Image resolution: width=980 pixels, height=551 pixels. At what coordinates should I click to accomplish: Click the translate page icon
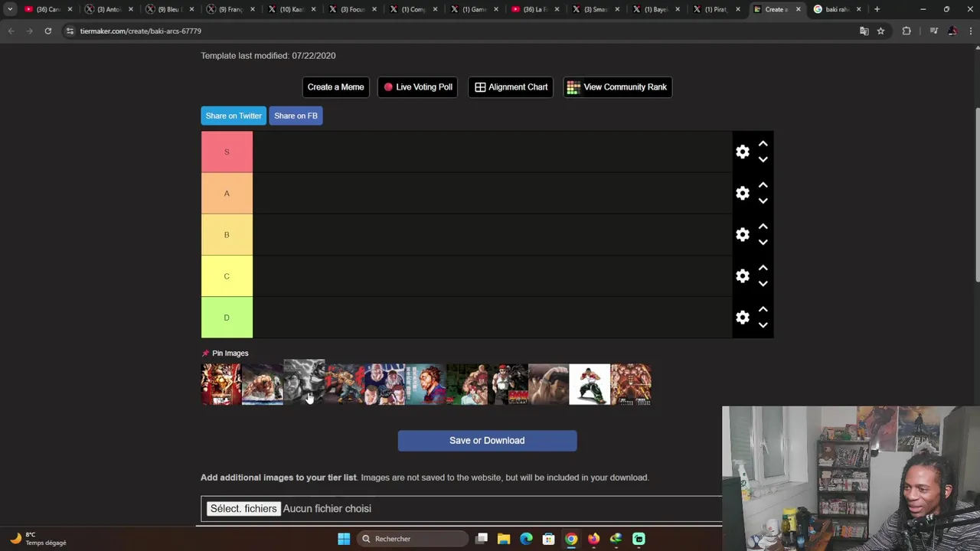click(864, 31)
